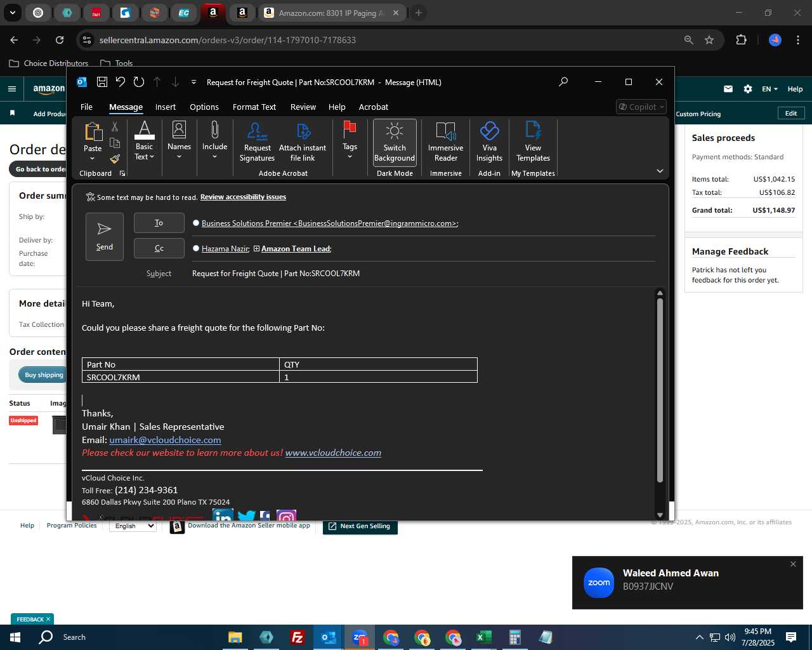Click the Zoom icon in the taskbar

tap(359, 637)
